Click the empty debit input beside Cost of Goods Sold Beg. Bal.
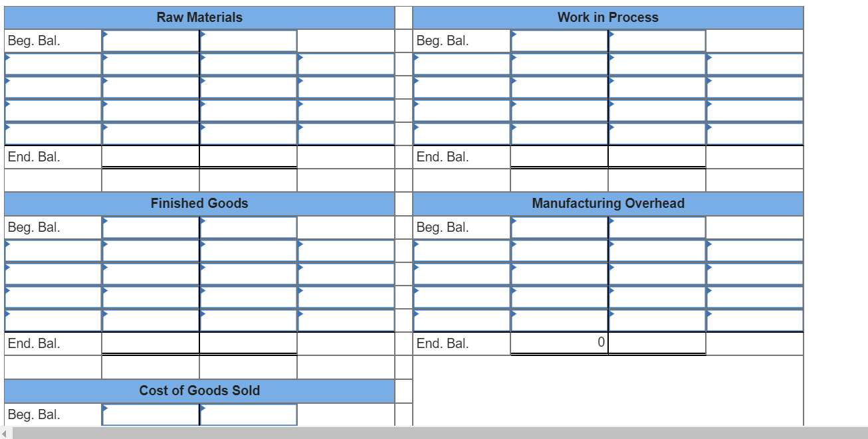The width and height of the screenshot is (868, 439). (x=150, y=414)
